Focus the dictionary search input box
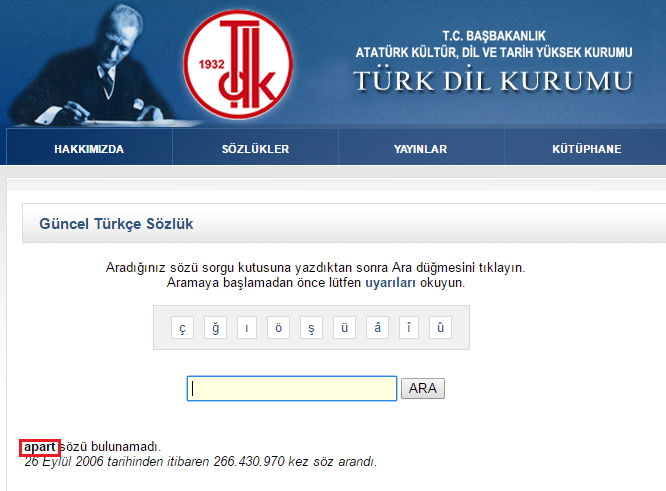The height and width of the screenshot is (491, 666). pos(292,388)
